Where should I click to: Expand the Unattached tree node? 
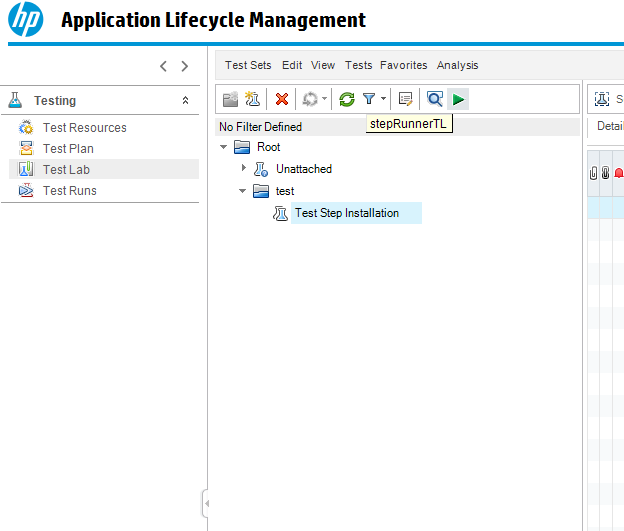(244, 168)
